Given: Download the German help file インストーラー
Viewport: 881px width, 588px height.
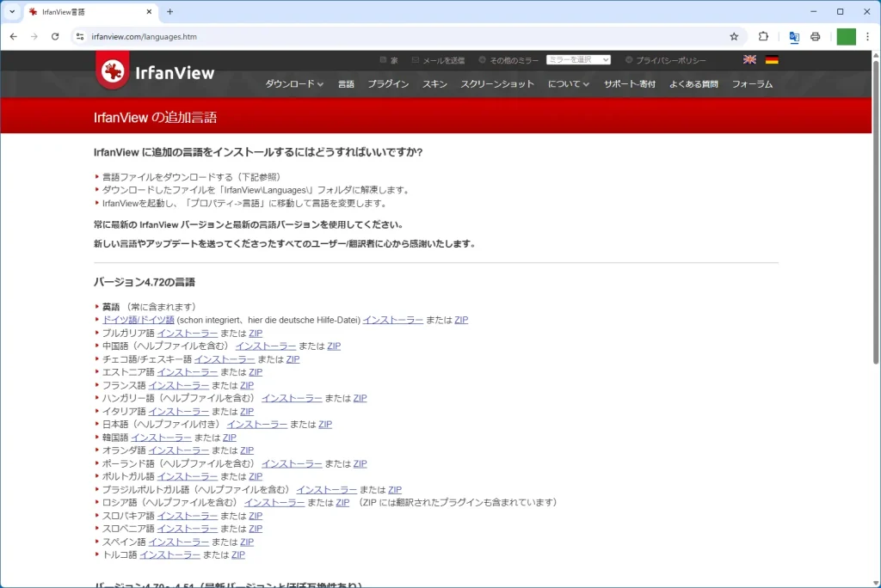Looking at the screenshot, I should point(392,320).
